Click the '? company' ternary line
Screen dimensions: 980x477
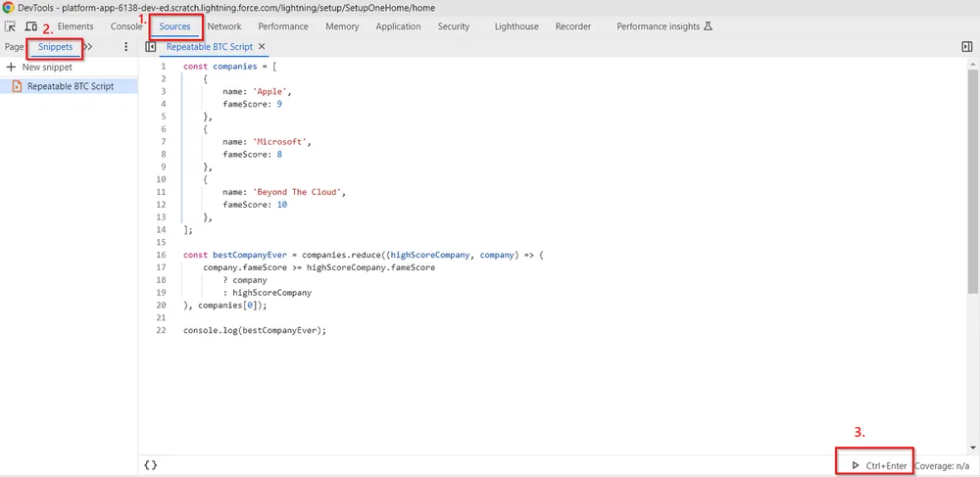[x=245, y=280]
